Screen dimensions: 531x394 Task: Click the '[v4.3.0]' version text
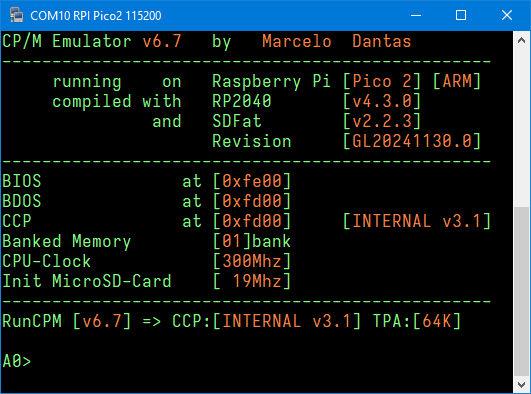[x=382, y=101]
